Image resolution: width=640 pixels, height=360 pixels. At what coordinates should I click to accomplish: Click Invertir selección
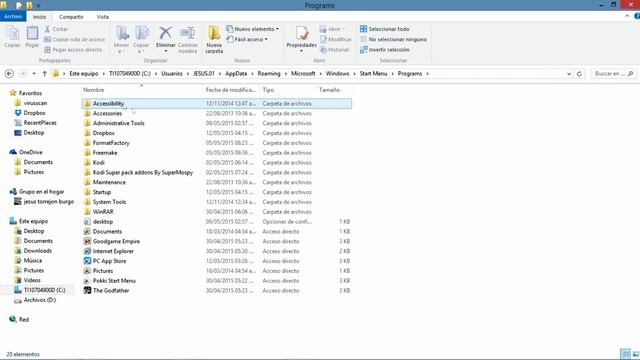(x=384, y=50)
